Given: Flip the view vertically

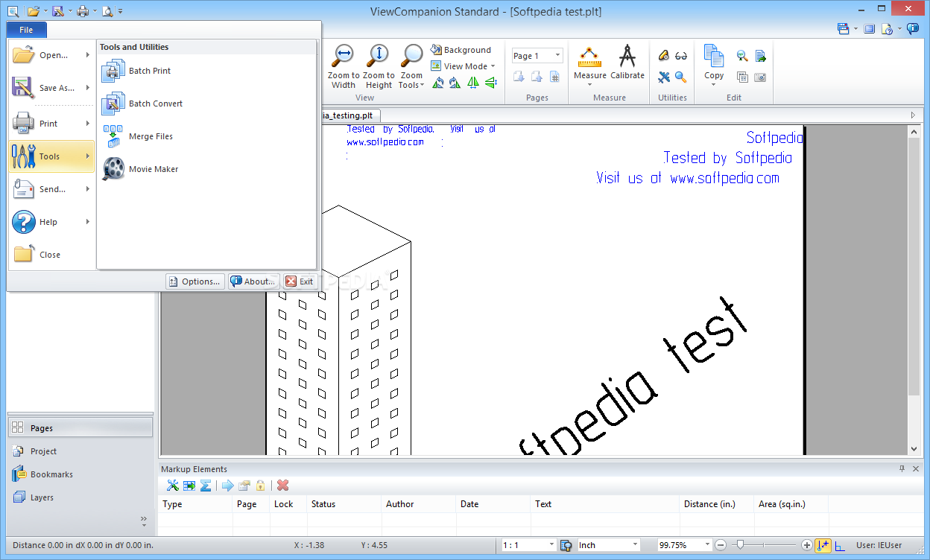Looking at the screenshot, I should point(490,83).
